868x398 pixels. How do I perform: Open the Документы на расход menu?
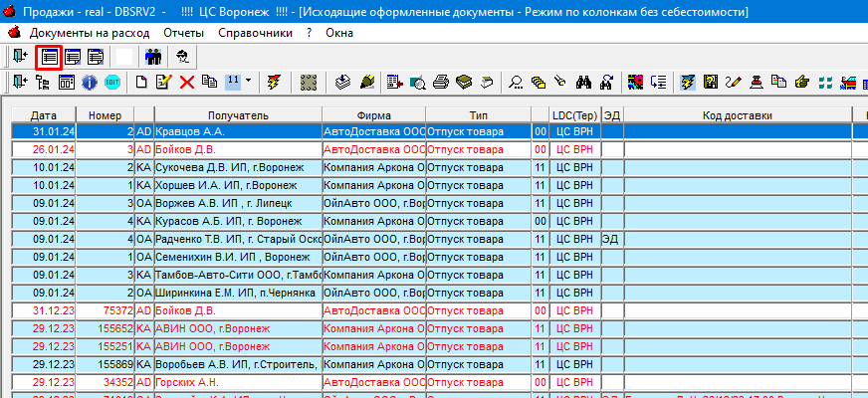(x=90, y=33)
